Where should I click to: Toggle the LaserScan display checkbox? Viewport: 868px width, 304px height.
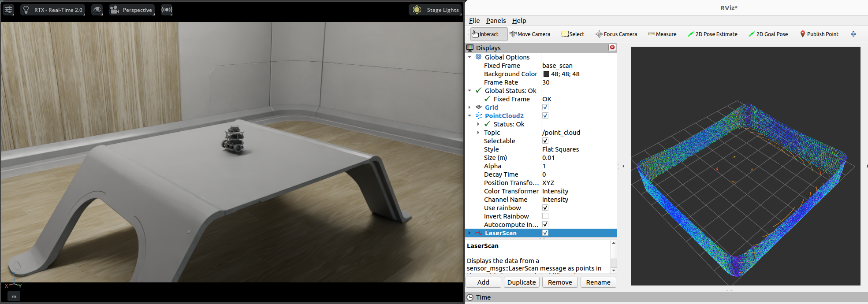tap(545, 233)
